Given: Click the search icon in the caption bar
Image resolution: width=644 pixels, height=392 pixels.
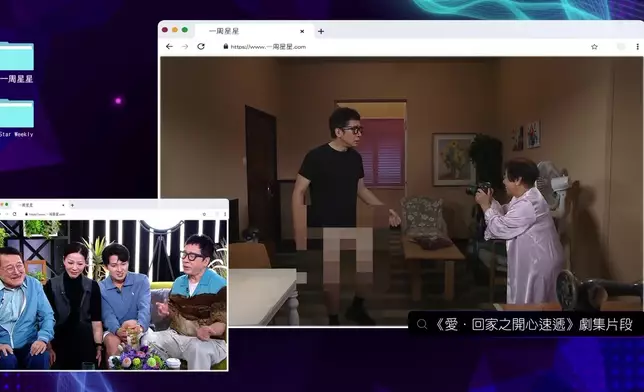Looking at the screenshot, I should [422, 325].
